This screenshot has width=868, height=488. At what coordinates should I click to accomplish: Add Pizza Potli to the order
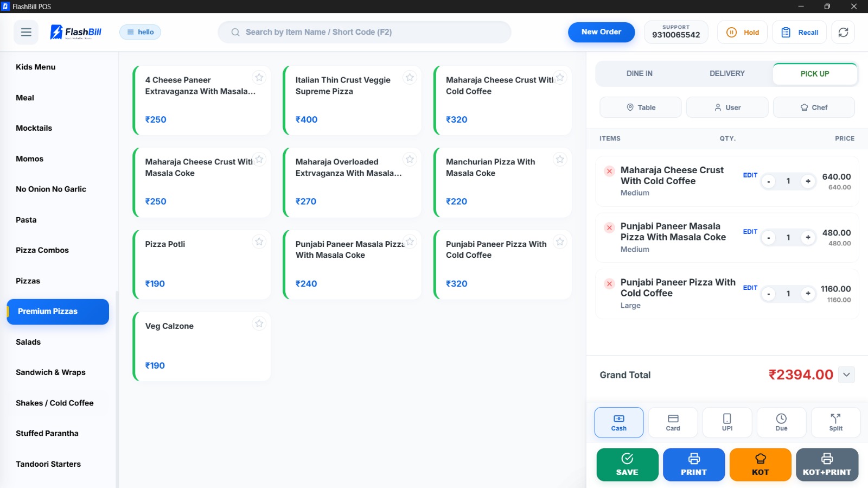pos(202,264)
